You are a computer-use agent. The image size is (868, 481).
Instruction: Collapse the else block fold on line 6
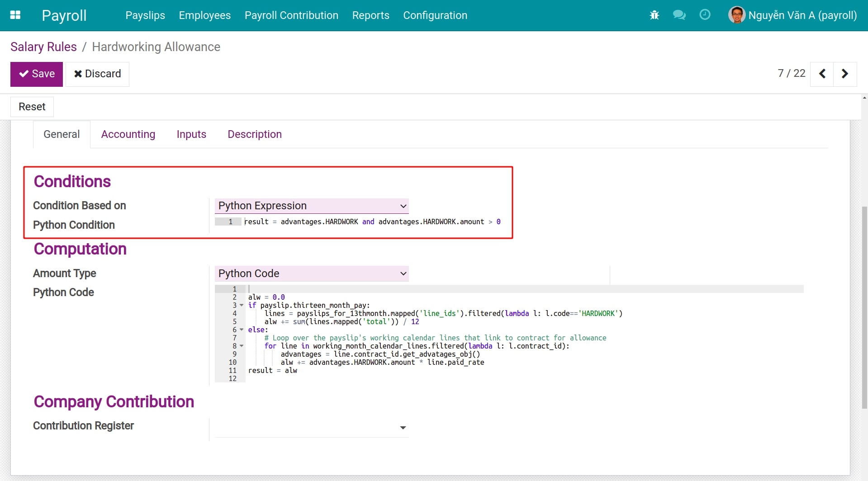tap(241, 330)
